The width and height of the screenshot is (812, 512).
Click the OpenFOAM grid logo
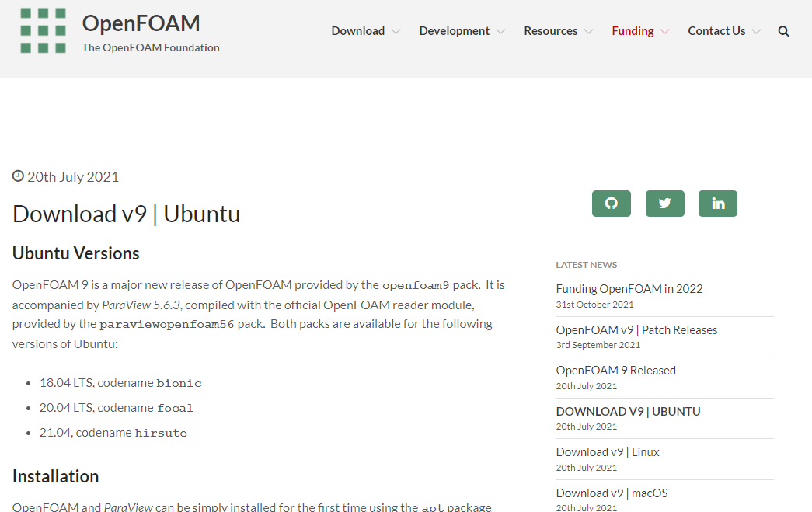[44, 31]
